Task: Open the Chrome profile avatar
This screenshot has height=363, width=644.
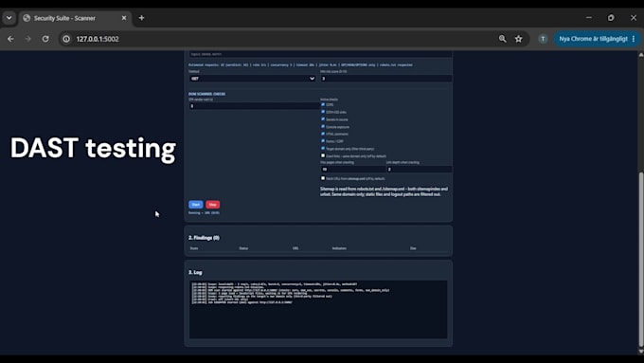Action: (x=543, y=39)
